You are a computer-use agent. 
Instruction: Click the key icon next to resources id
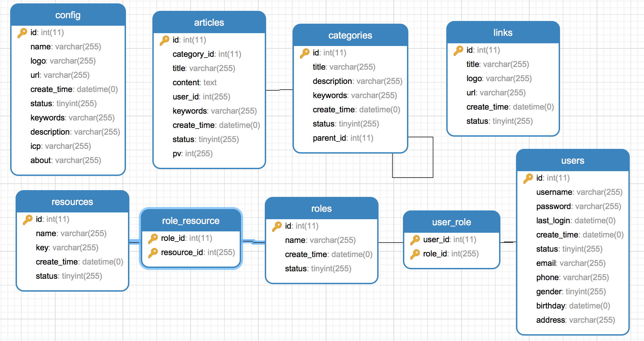[28, 220]
